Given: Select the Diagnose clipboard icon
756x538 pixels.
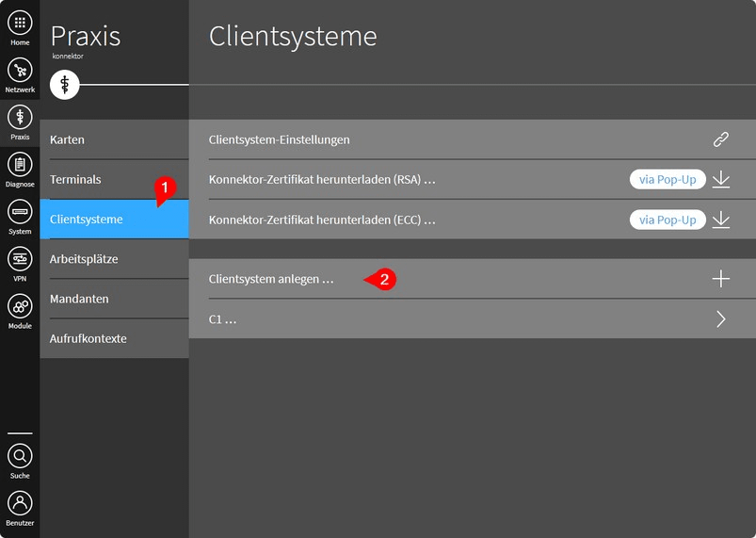Looking at the screenshot, I should pyautogui.click(x=20, y=165).
